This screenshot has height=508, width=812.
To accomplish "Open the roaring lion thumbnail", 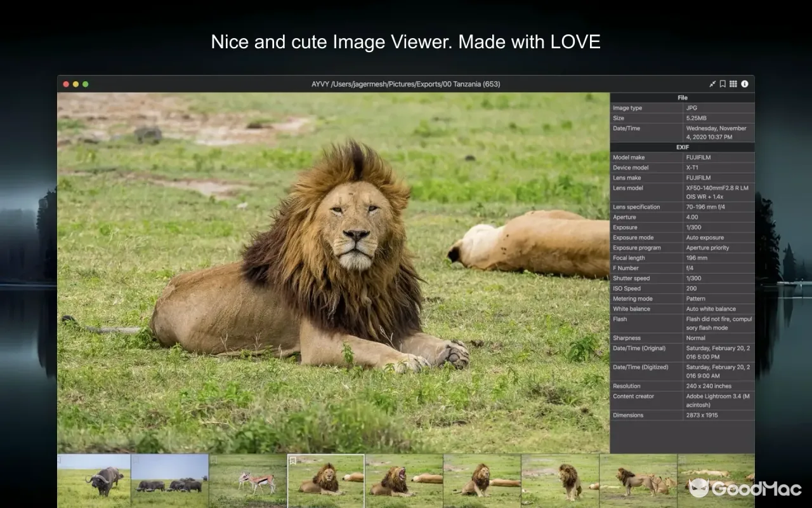I will (404, 481).
